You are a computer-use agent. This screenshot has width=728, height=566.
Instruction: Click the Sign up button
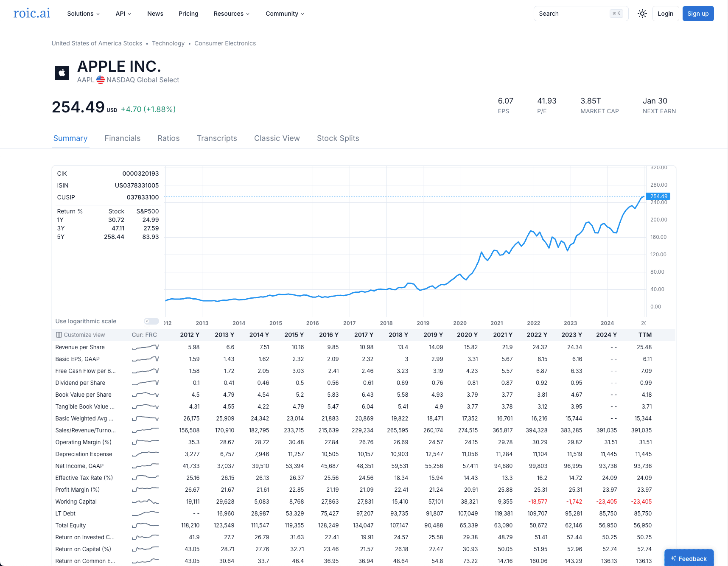point(698,14)
